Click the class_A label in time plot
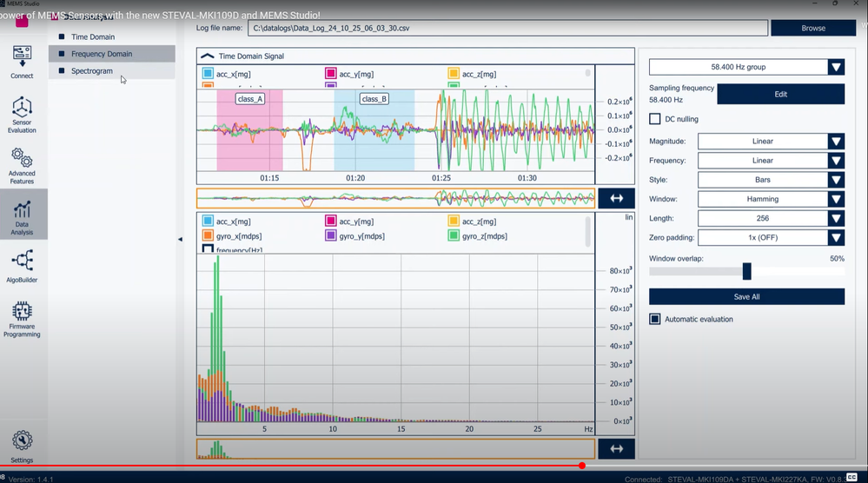The height and width of the screenshot is (483, 868). pyautogui.click(x=250, y=99)
